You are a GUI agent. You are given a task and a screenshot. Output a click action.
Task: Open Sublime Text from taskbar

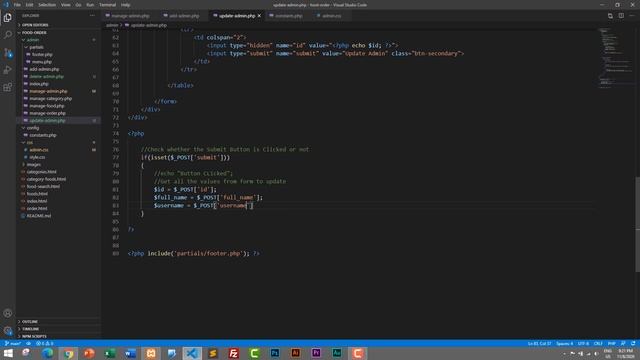click(x=213, y=353)
